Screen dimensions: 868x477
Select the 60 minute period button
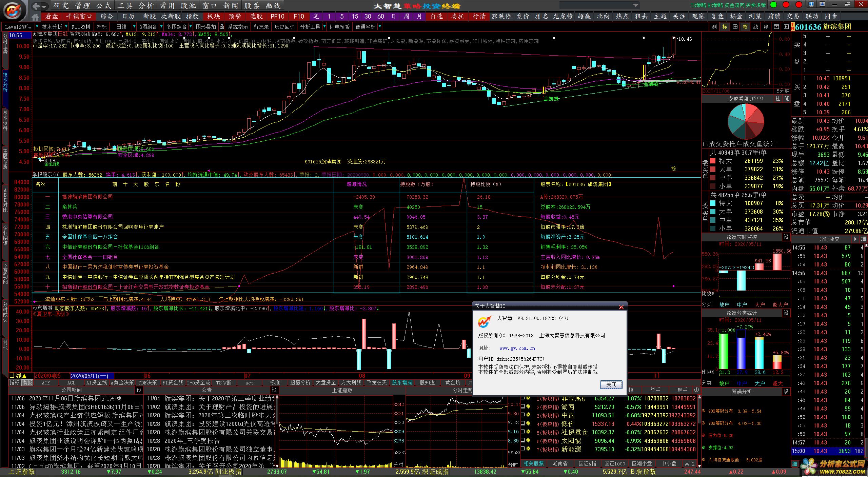point(380,16)
